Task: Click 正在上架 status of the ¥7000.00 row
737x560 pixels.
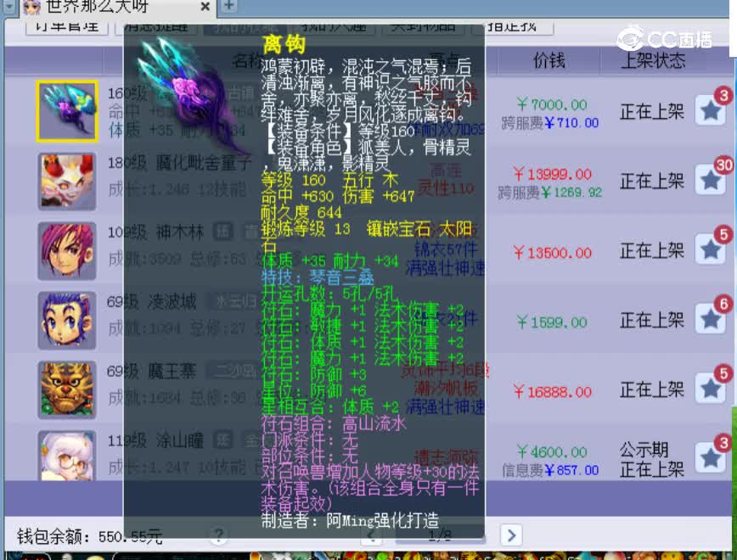Action: [652, 111]
